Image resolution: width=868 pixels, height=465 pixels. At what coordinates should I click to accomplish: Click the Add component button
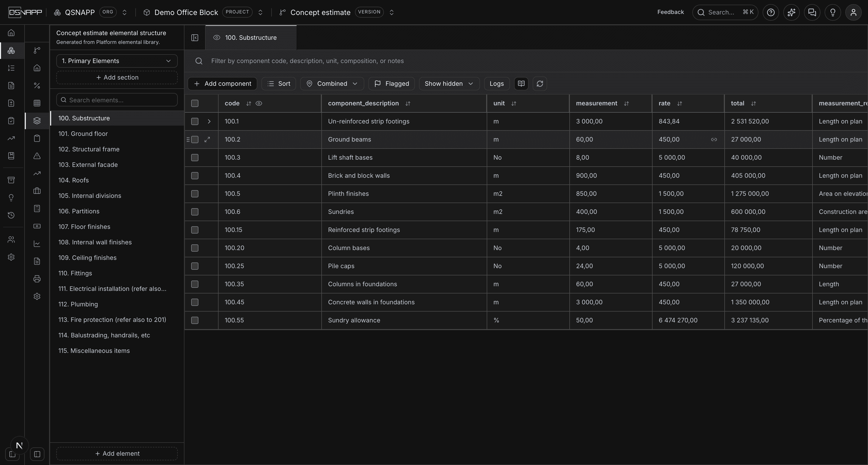tap(222, 83)
